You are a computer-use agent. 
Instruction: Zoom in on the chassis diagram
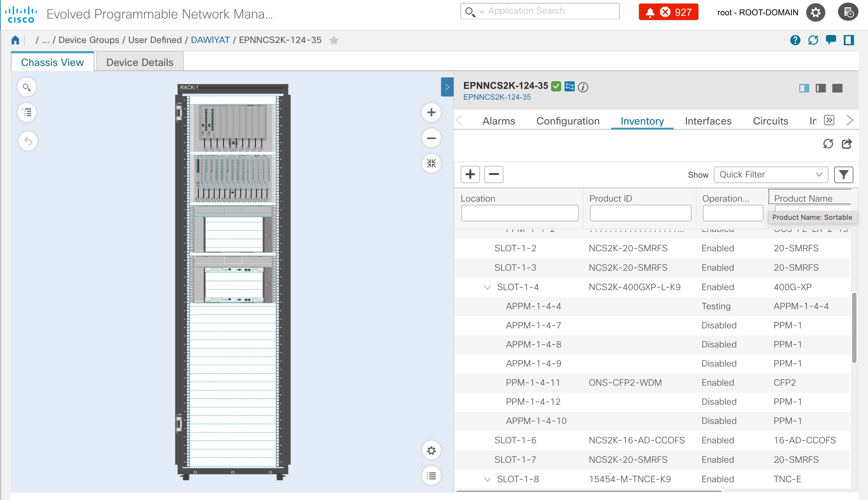[x=431, y=112]
